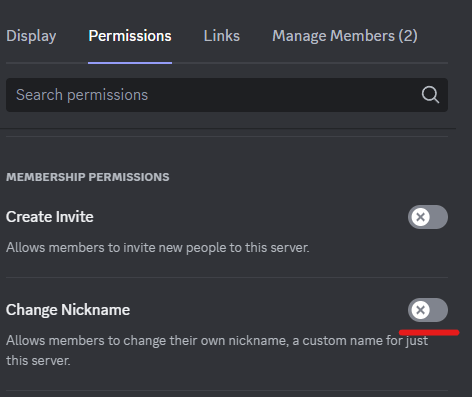The height and width of the screenshot is (397, 472).
Task: Click the grey track of Change Nickname switch
Action: tap(438, 310)
